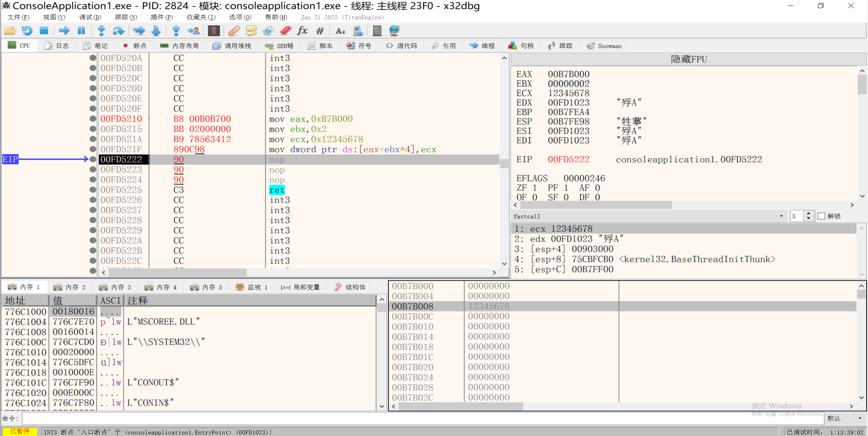Click the Functions fx icon
The width and height of the screenshot is (868, 436).
[x=302, y=31]
